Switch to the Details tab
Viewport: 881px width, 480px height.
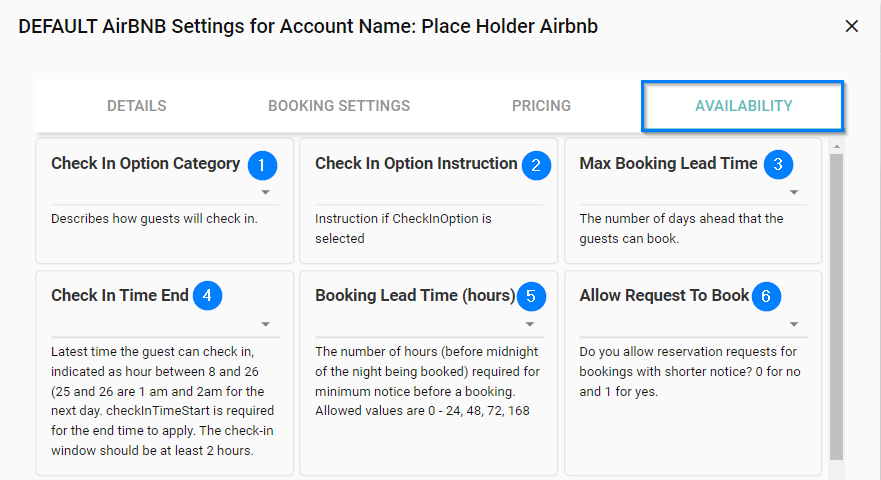137,106
